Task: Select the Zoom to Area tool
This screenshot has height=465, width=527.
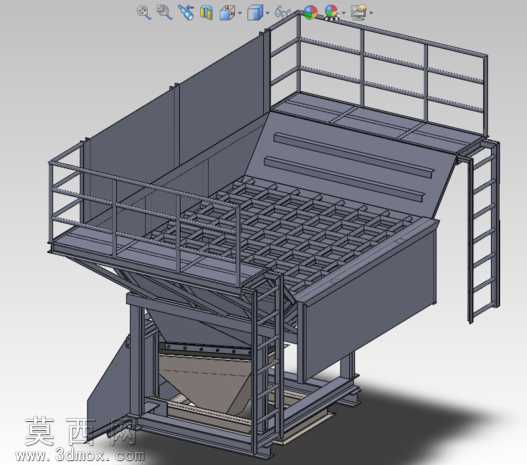Action: click(x=165, y=13)
